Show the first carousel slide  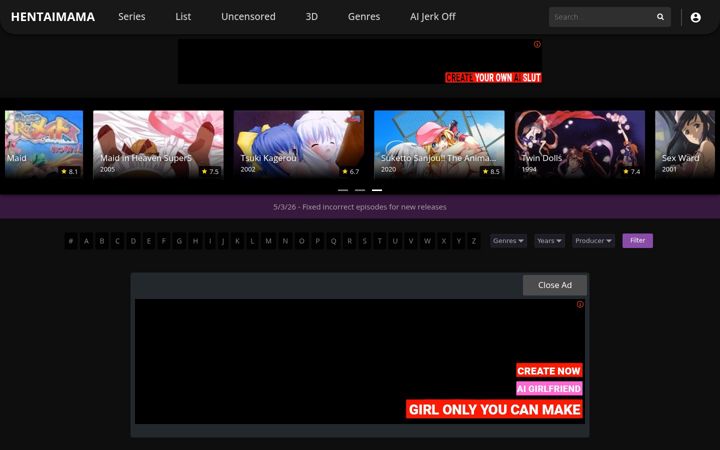point(343,190)
